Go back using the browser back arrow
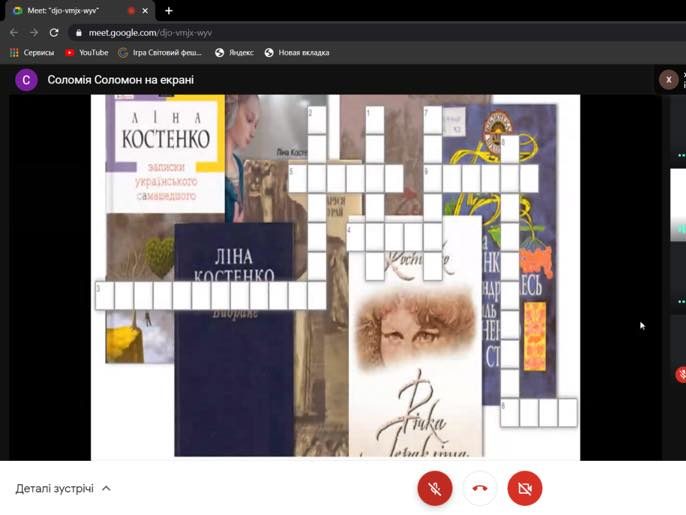686x515 pixels. coord(14,32)
